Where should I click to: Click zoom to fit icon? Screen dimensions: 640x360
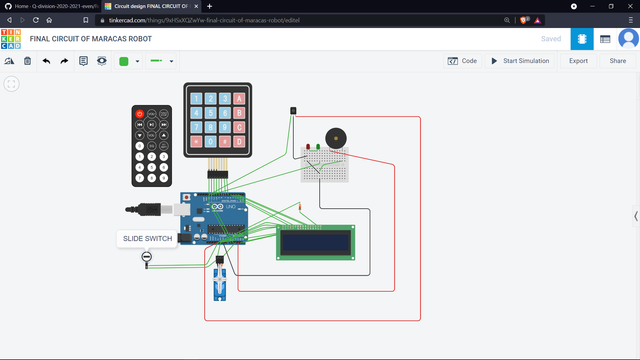11,84
